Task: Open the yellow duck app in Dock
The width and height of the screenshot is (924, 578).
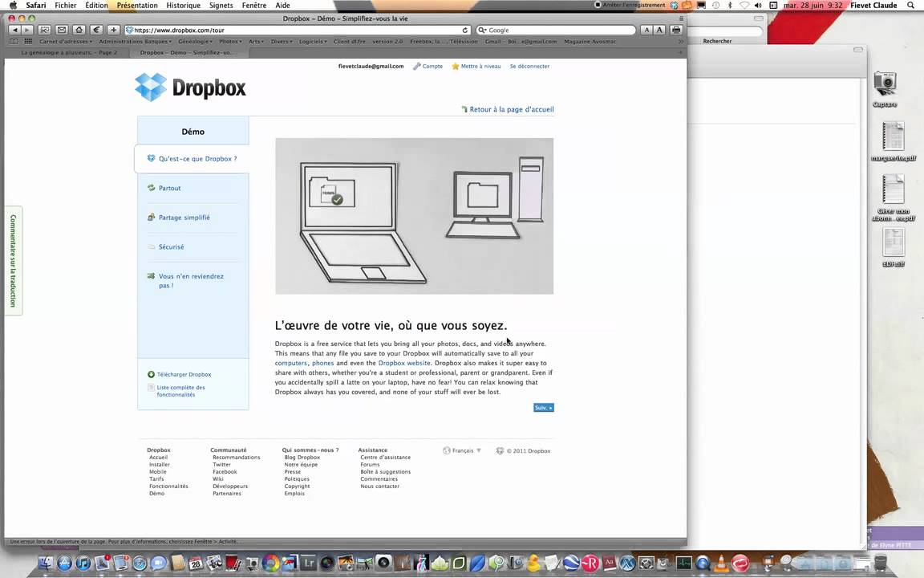Action: [x=533, y=564]
